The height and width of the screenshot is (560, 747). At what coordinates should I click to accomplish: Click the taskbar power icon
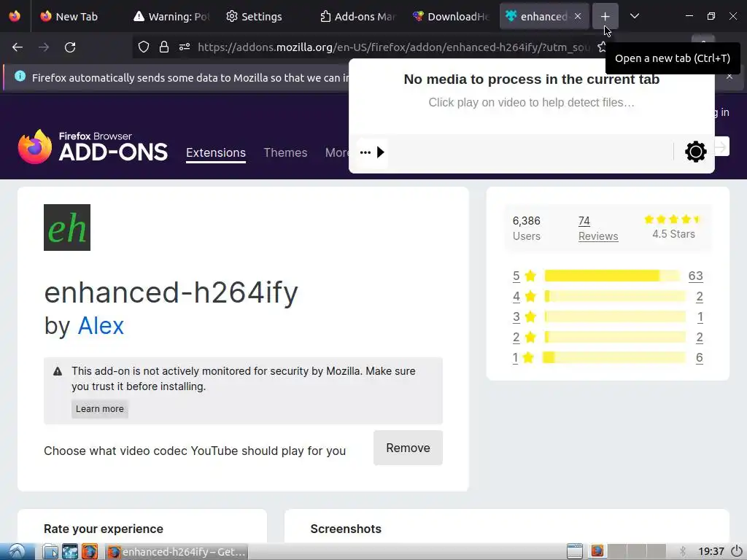[737, 551]
